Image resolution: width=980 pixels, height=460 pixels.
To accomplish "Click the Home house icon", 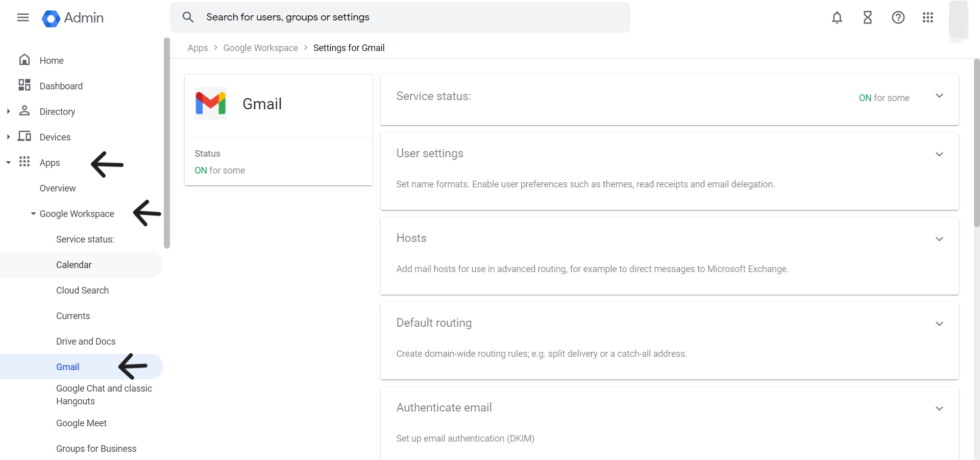I will tap(24, 60).
